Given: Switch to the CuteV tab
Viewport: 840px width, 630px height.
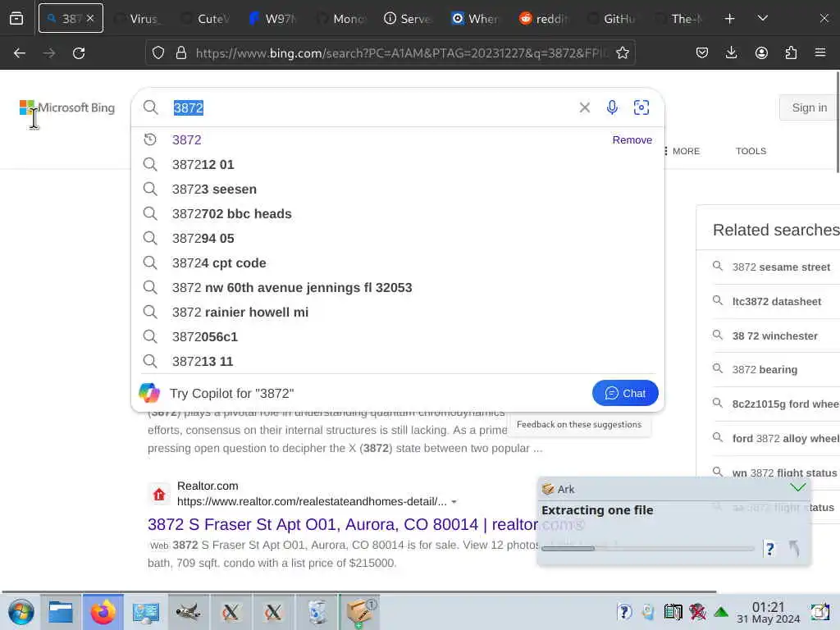Looking at the screenshot, I should [206, 19].
